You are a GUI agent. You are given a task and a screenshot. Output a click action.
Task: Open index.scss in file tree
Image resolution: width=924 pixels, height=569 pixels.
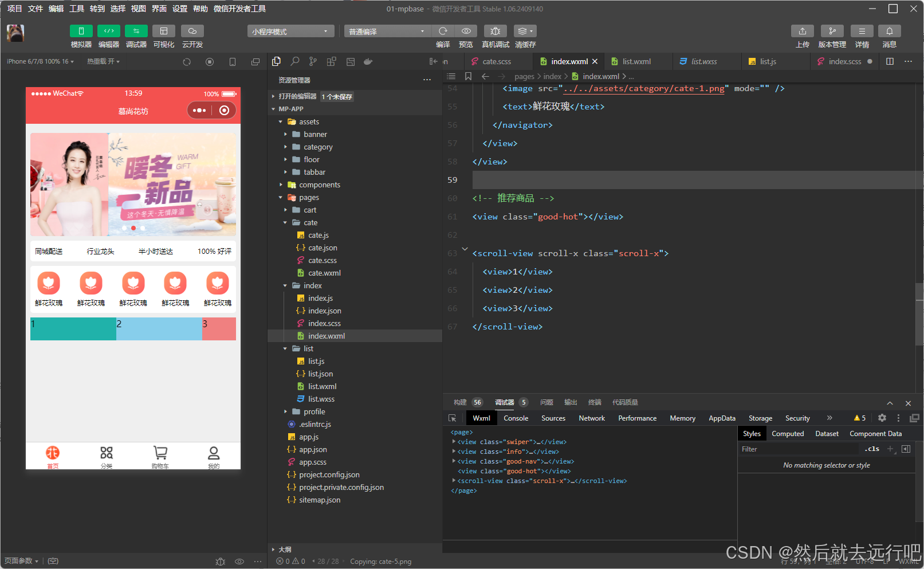tap(324, 323)
